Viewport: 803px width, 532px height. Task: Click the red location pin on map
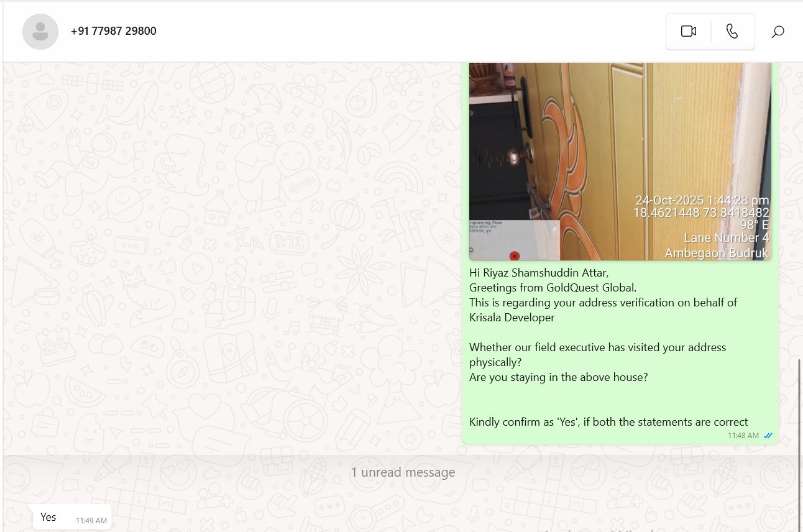pyautogui.click(x=514, y=255)
